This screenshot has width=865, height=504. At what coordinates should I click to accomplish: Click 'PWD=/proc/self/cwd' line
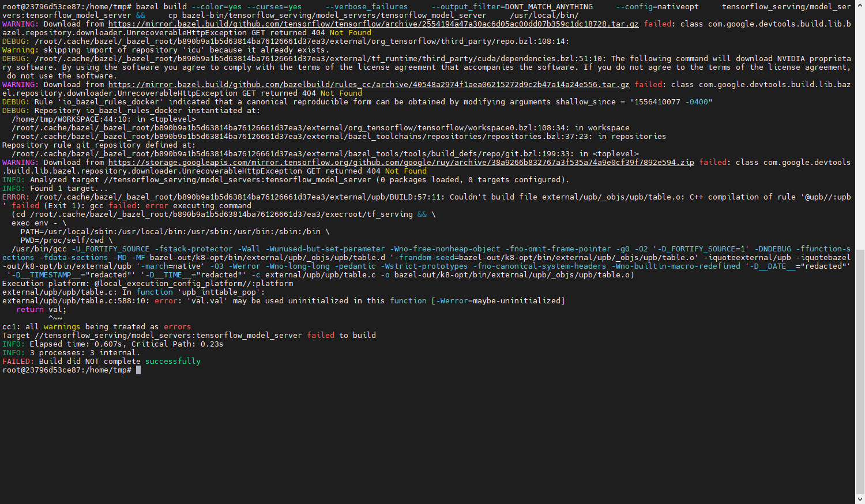pos(67,240)
